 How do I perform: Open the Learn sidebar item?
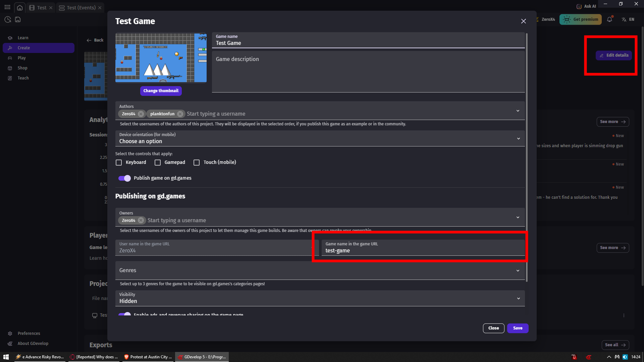click(23, 38)
